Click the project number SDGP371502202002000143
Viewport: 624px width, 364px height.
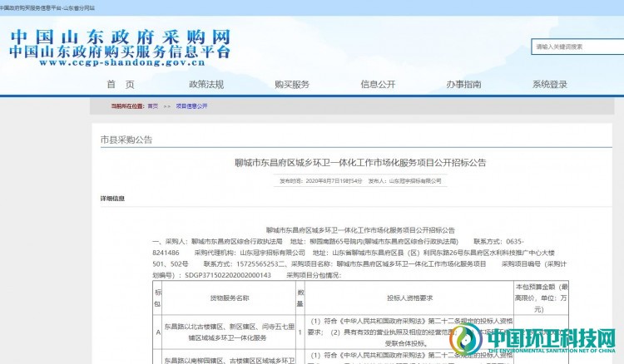228,275
